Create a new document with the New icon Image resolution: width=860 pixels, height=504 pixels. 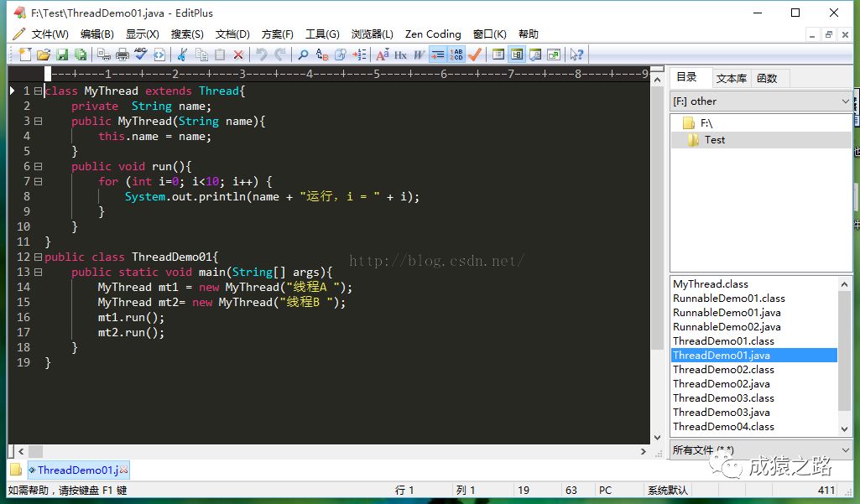(x=25, y=55)
